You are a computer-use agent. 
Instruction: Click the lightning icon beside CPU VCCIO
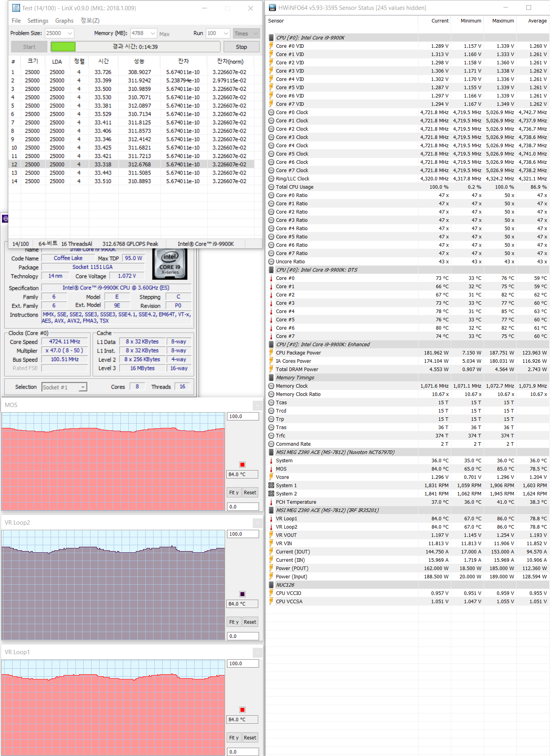point(271,593)
